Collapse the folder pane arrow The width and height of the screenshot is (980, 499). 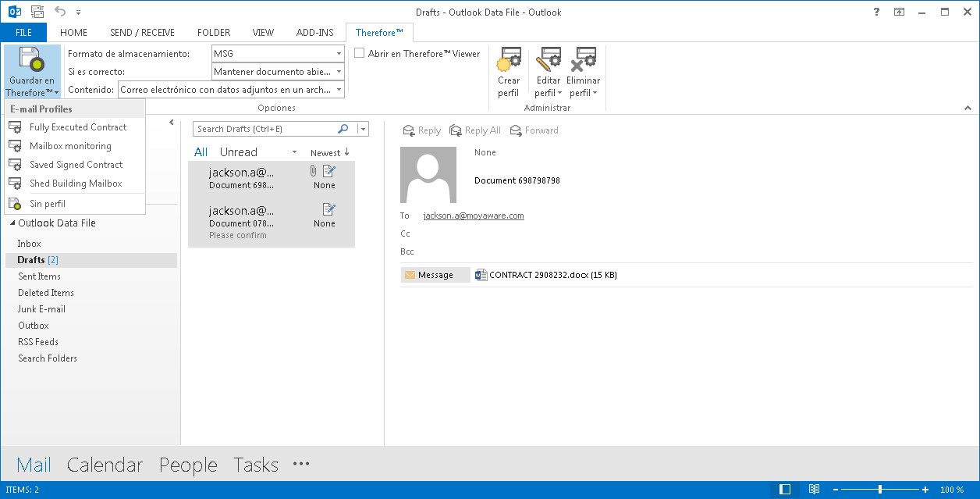pyautogui.click(x=172, y=123)
